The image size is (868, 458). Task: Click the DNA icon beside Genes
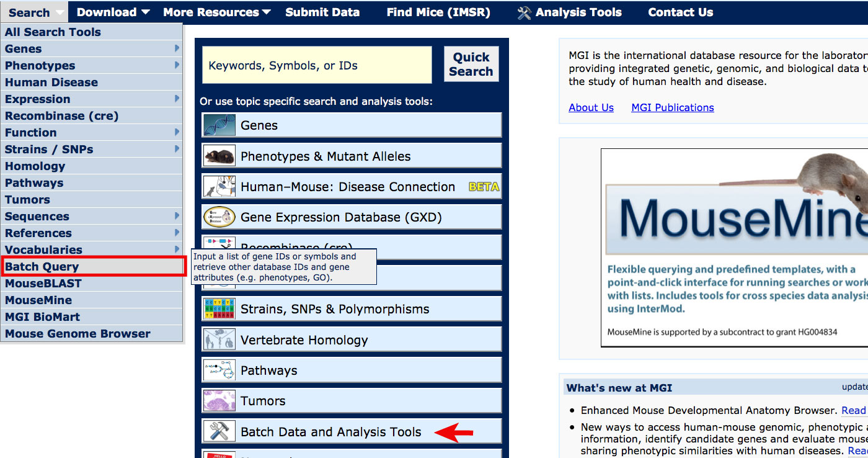219,125
